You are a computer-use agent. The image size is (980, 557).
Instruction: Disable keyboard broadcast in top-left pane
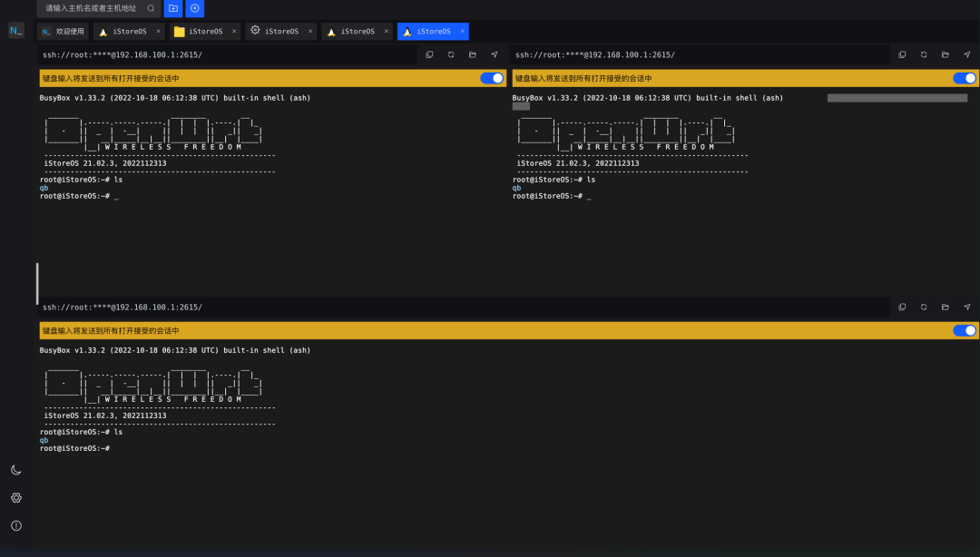492,78
